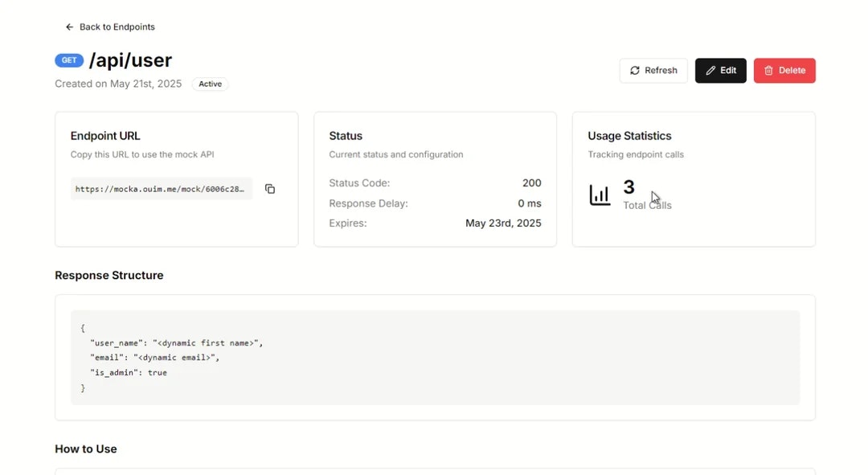Viewport: 868px width, 475px height.
Task: Click the total calls count 3
Action: [628, 187]
